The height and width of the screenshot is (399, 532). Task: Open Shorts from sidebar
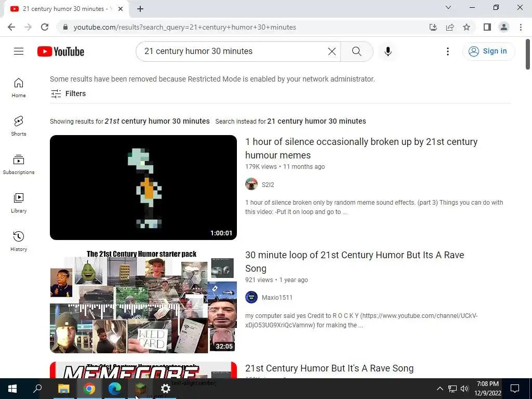[x=19, y=126]
